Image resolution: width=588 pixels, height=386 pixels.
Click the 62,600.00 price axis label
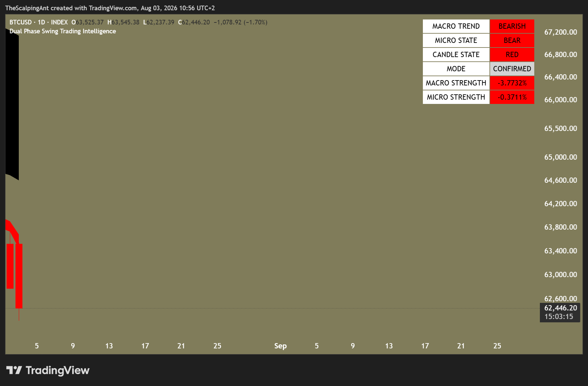coord(560,299)
